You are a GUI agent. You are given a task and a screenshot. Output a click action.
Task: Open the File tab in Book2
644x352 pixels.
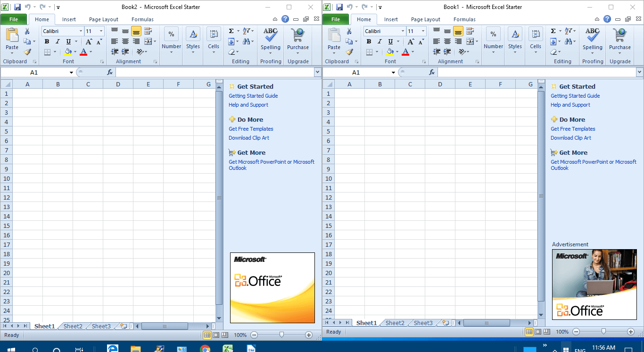pos(14,19)
